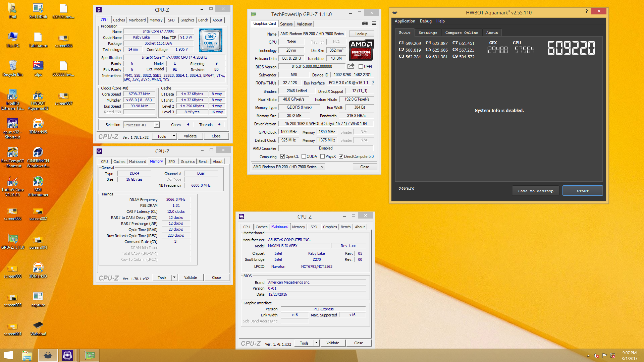Expand Tools dropdown arrow in Memory CPU-Z
The height and width of the screenshot is (362, 644).
pos(174,278)
